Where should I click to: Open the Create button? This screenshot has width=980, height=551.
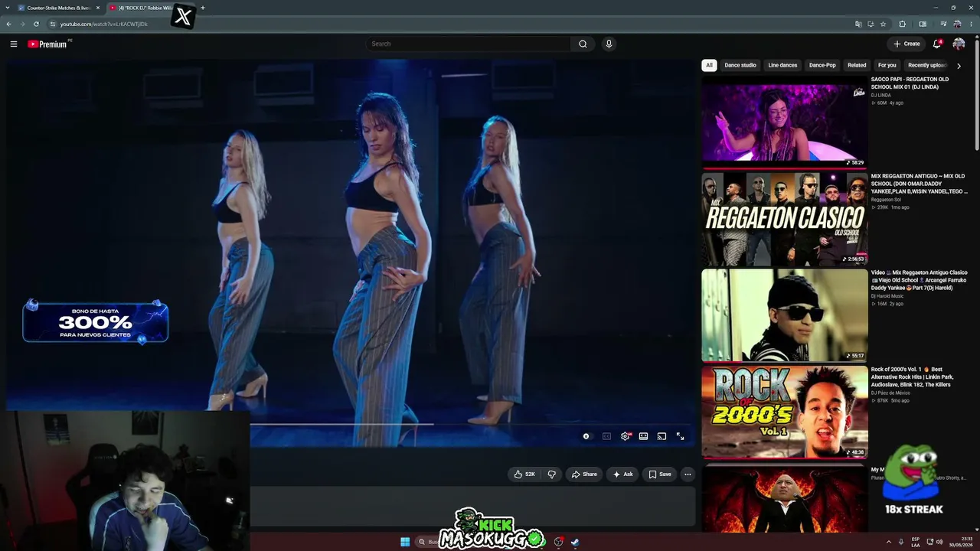tap(906, 44)
